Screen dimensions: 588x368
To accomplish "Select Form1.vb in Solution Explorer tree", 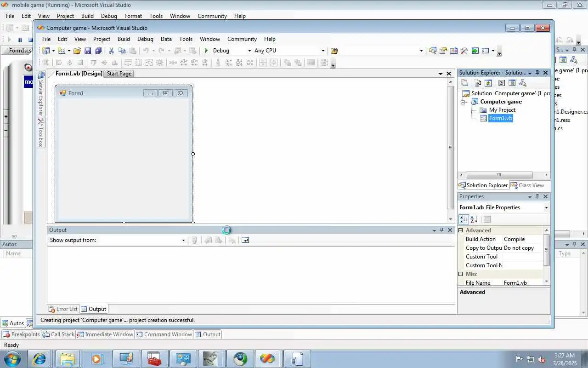I will pos(500,118).
